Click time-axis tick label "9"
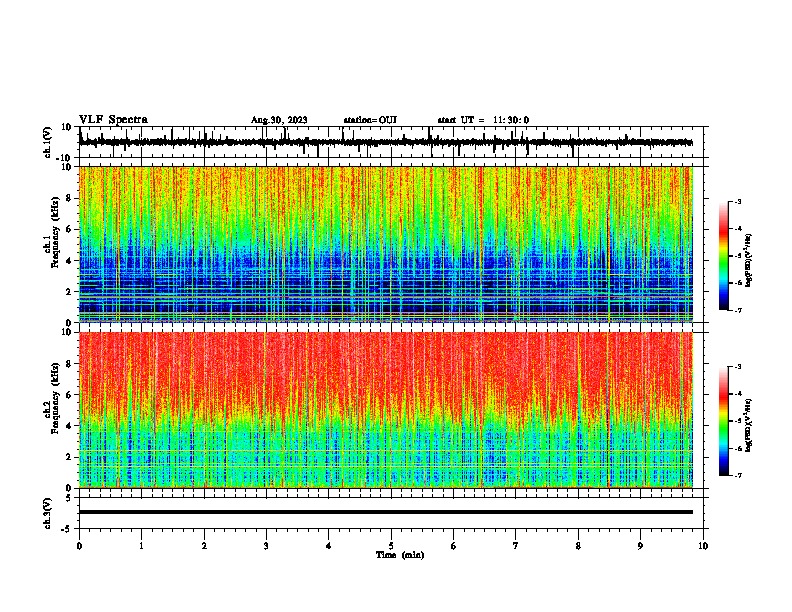 [640, 546]
